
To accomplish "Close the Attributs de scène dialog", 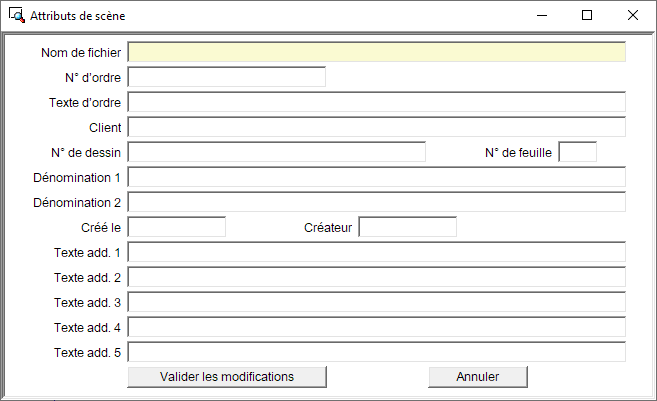I will tap(633, 16).
